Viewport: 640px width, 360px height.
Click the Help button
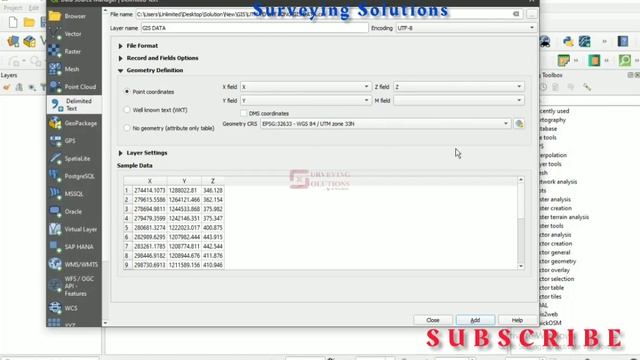pos(517,320)
